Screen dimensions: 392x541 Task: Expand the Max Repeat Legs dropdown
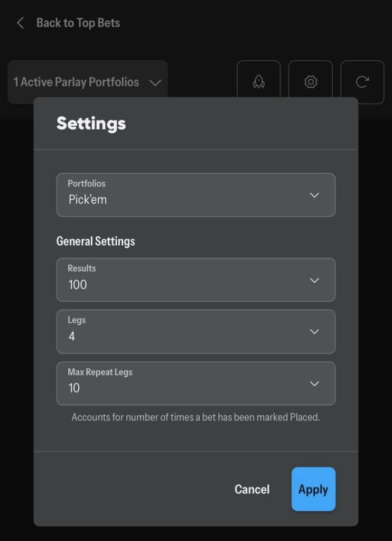click(195, 383)
